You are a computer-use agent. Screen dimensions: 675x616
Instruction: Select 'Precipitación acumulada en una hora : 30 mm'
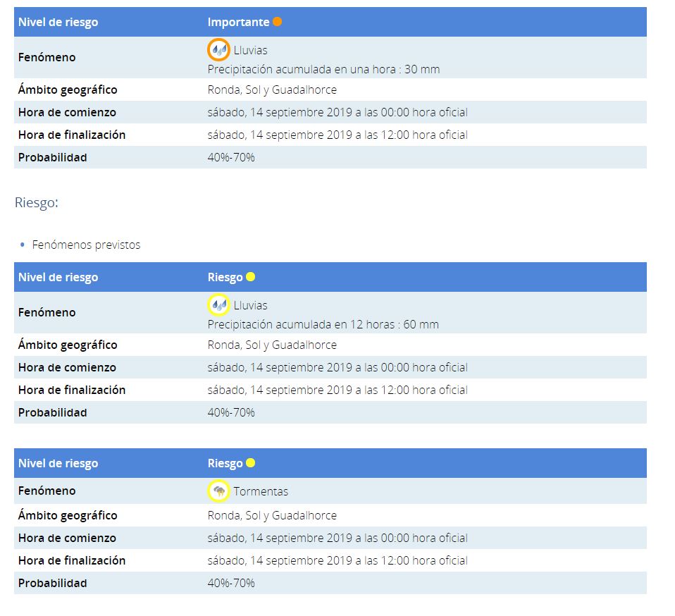point(323,69)
